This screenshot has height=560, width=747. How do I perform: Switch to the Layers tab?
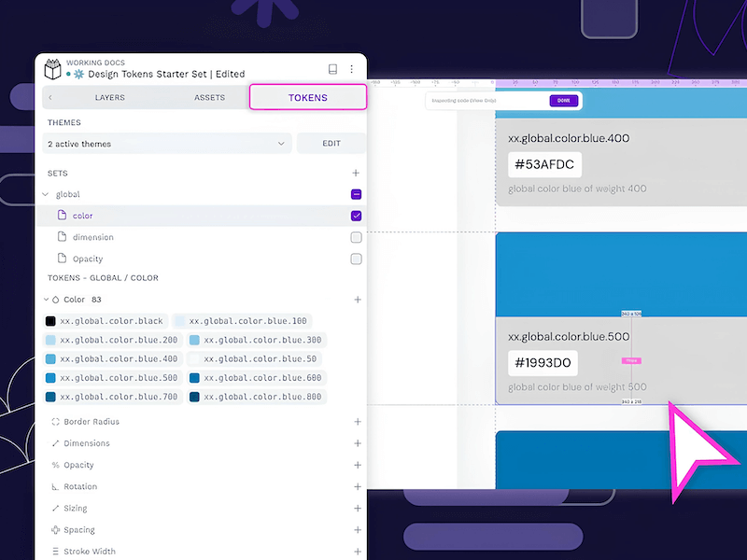point(109,97)
